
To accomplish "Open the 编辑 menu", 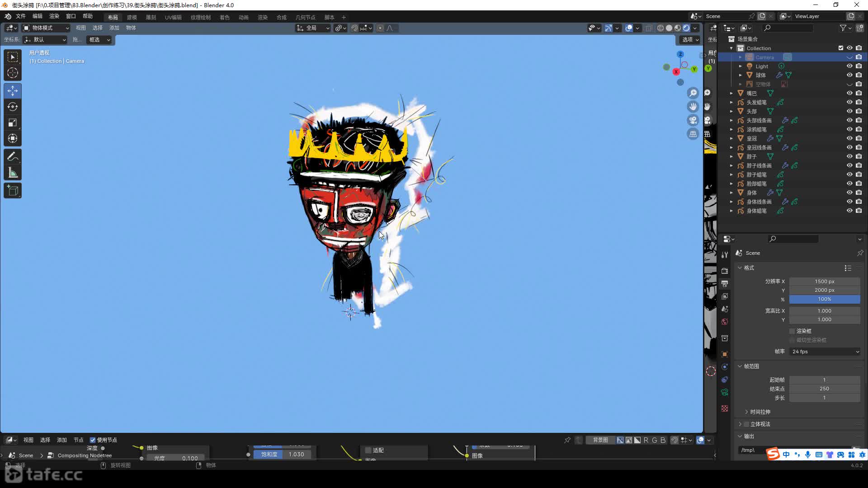I will click(x=38, y=16).
